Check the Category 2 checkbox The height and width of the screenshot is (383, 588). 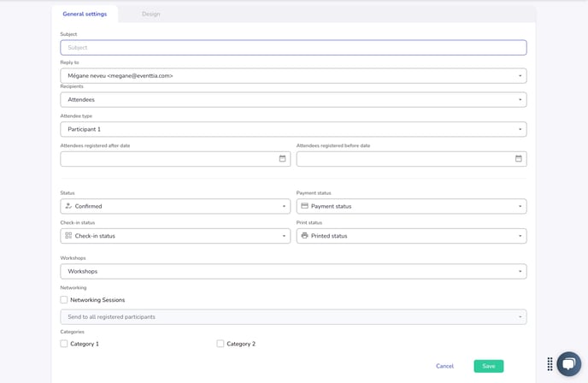pyautogui.click(x=220, y=344)
